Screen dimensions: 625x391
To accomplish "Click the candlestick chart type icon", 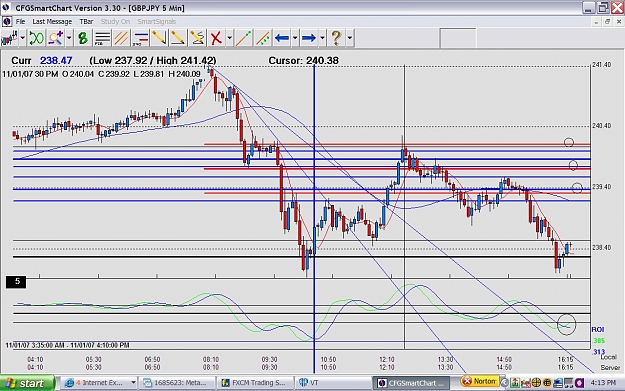I will click(10, 38).
